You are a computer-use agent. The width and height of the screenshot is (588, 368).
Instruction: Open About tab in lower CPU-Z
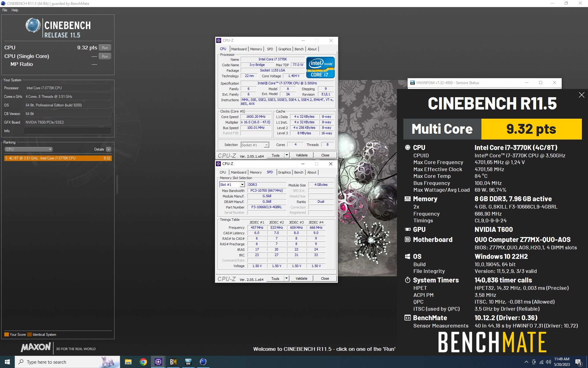(312, 172)
